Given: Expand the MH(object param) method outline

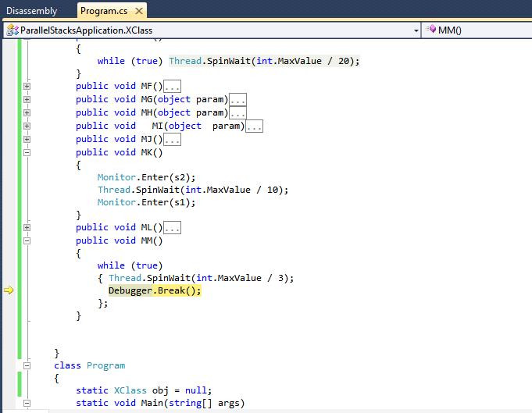Looking at the screenshot, I should click(x=27, y=112).
